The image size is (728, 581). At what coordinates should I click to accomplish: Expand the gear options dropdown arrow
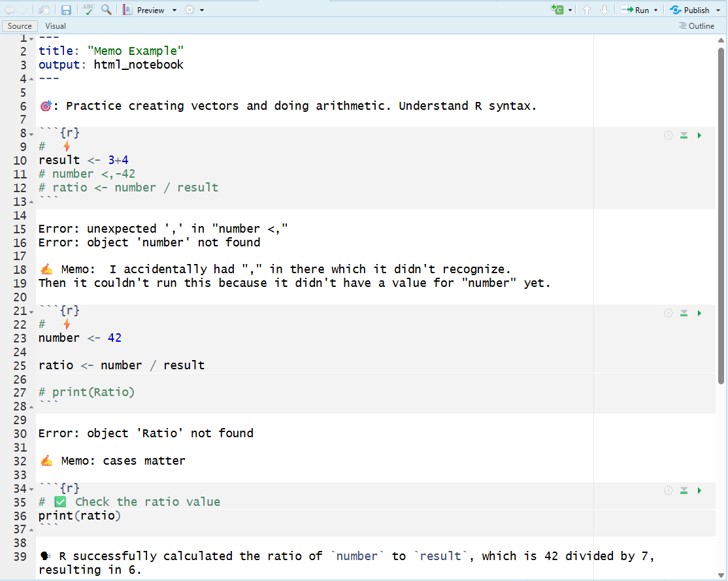pyautogui.click(x=202, y=10)
